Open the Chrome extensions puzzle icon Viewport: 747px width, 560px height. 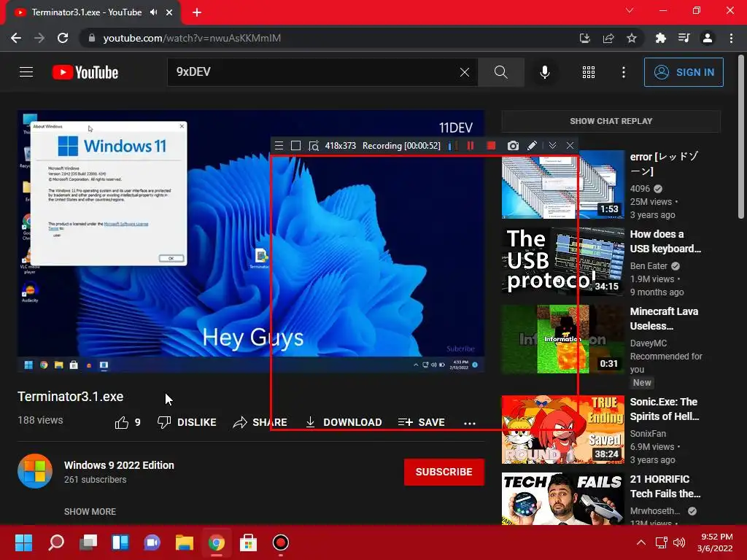click(x=660, y=38)
